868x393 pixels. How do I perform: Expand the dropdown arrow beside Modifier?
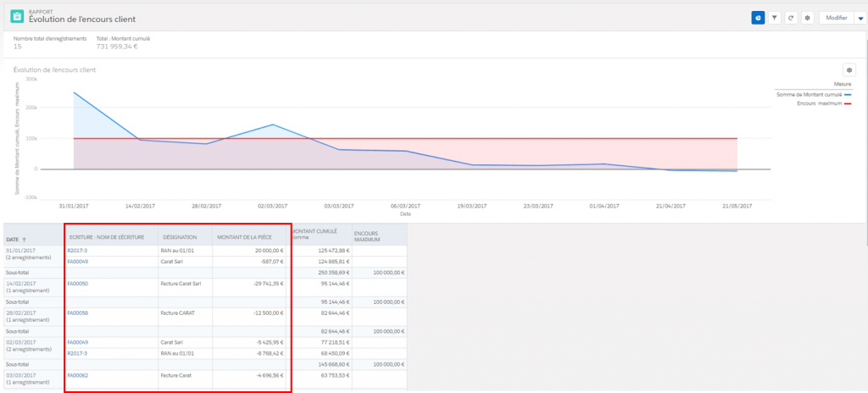860,17
